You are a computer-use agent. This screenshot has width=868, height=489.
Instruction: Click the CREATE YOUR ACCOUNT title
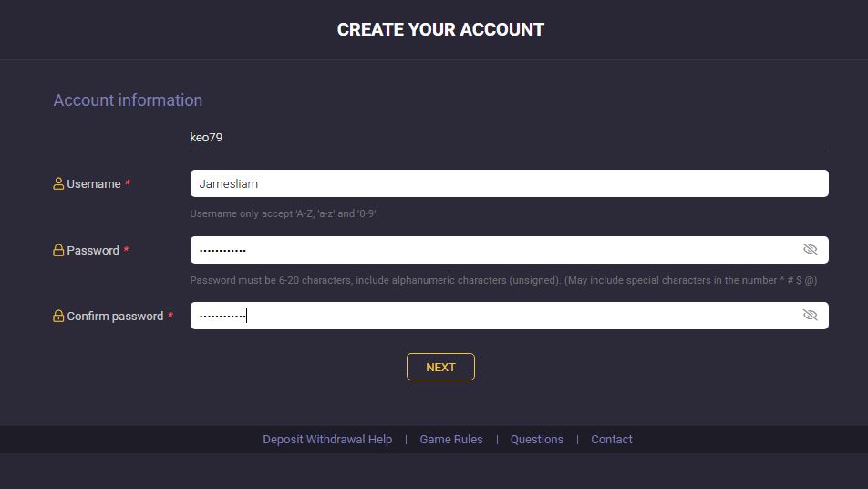[x=440, y=29]
